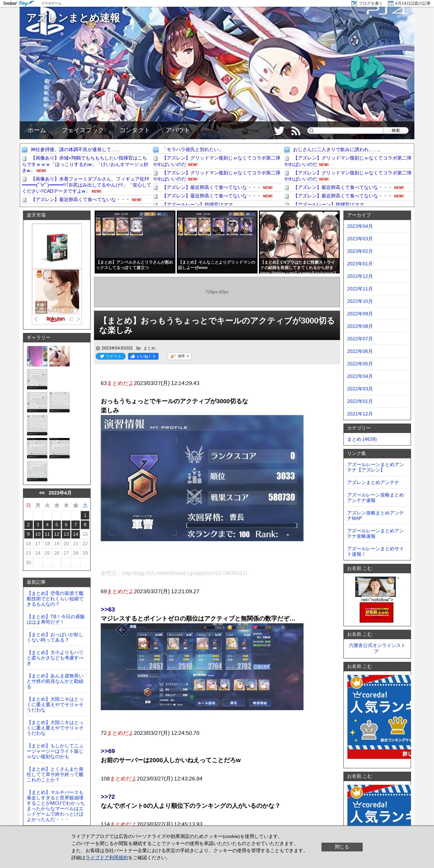Click the ブログを書く pencil icon
The height and width of the screenshot is (868, 434).
(354, 3)
